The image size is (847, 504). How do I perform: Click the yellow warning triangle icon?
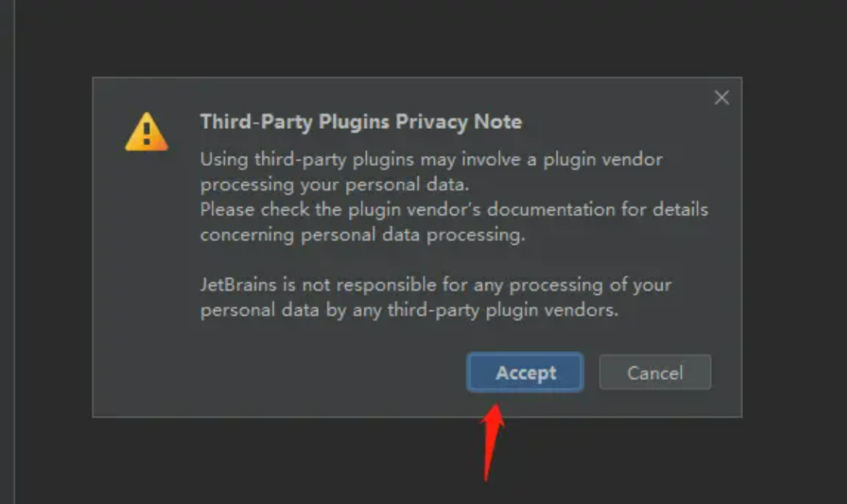(x=147, y=132)
